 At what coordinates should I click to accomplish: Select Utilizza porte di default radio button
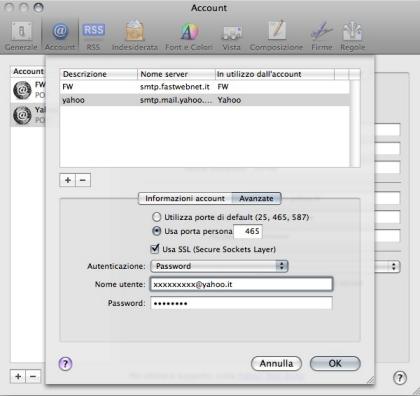(156, 217)
